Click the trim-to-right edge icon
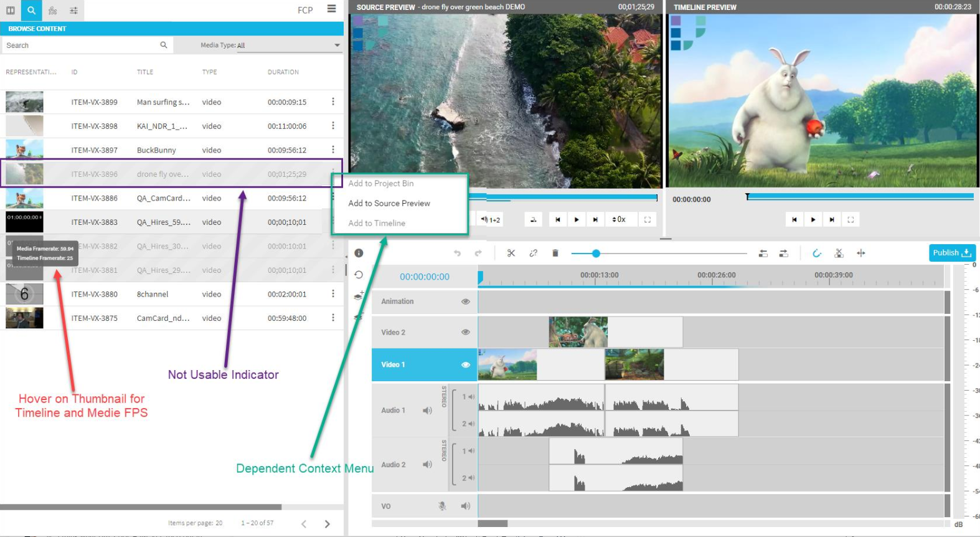This screenshot has width=980, height=537. (x=784, y=253)
